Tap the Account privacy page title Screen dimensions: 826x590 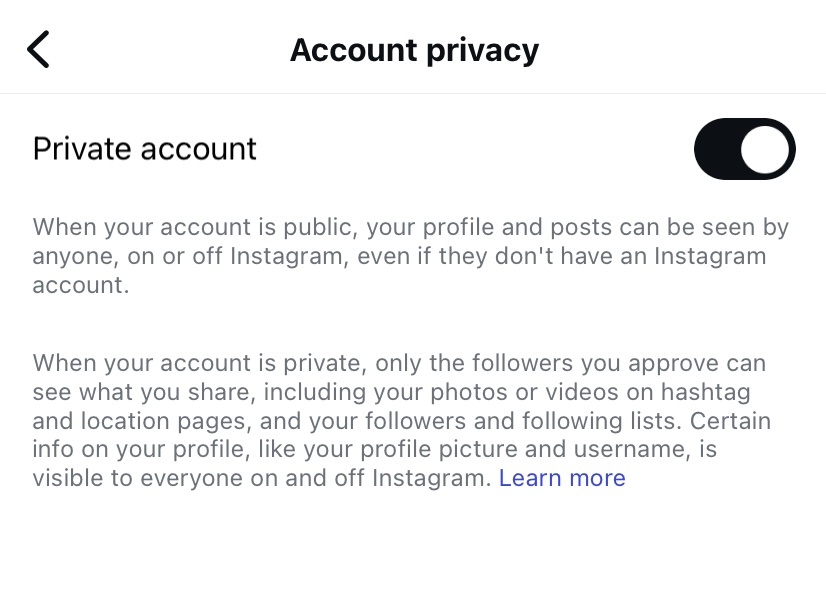(414, 49)
